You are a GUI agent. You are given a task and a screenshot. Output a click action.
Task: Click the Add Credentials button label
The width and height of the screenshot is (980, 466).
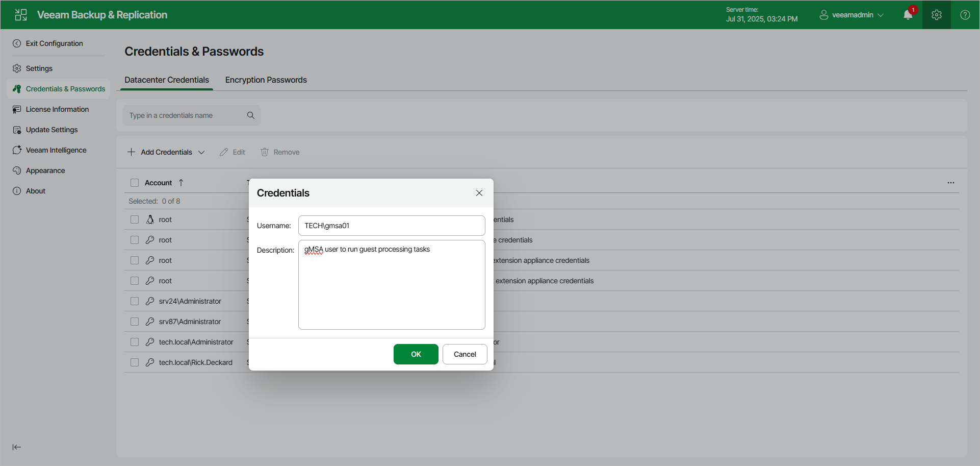(167, 152)
